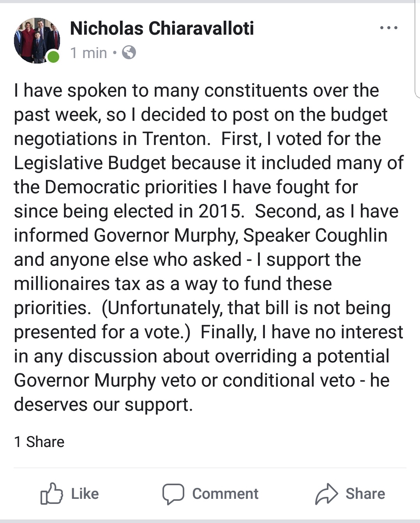
Task: View the '1 Share' count details
Action: click(39, 442)
